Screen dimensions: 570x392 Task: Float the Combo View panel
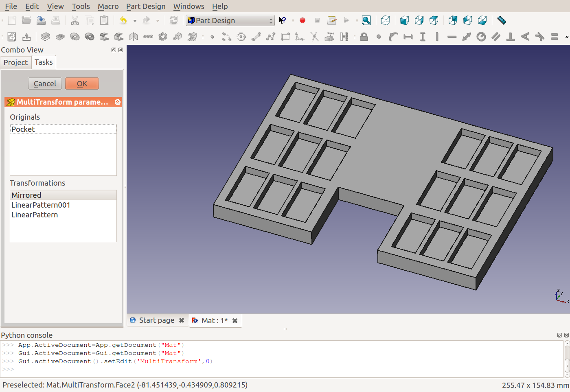pyautogui.click(x=114, y=50)
